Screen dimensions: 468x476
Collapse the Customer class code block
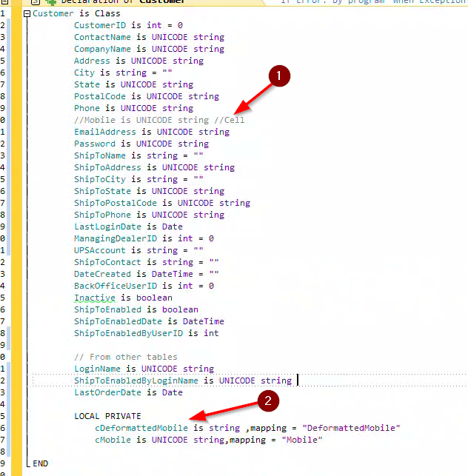point(27,13)
